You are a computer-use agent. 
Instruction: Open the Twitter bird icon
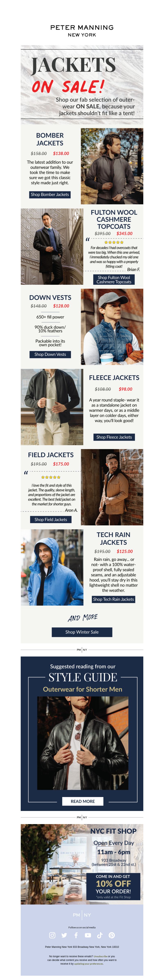pyautogui.click(x=64, y=935)
